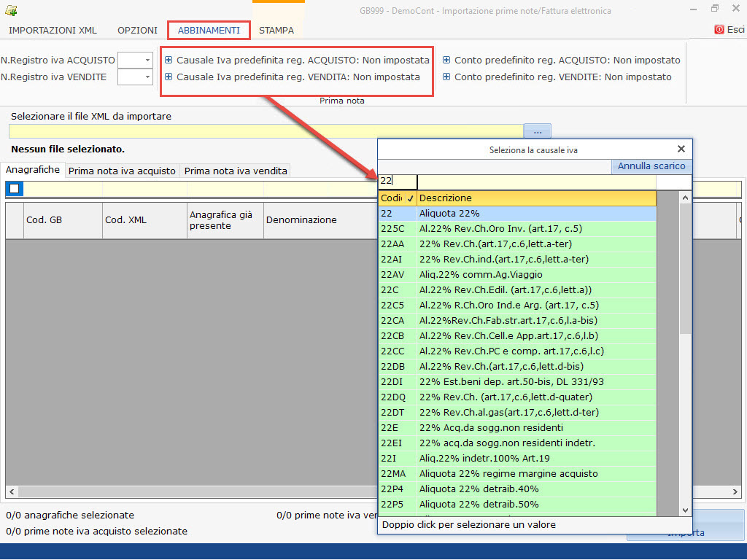Switch to Prima nota iva vendita tab
The image size is (747, 560).
[236, 171]
